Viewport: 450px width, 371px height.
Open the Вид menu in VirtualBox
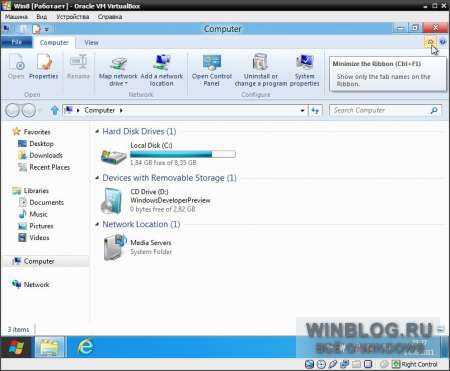42,17
